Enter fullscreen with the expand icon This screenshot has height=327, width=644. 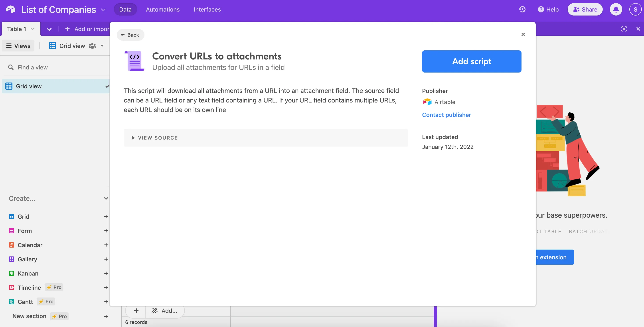click(x=624, y=29)
